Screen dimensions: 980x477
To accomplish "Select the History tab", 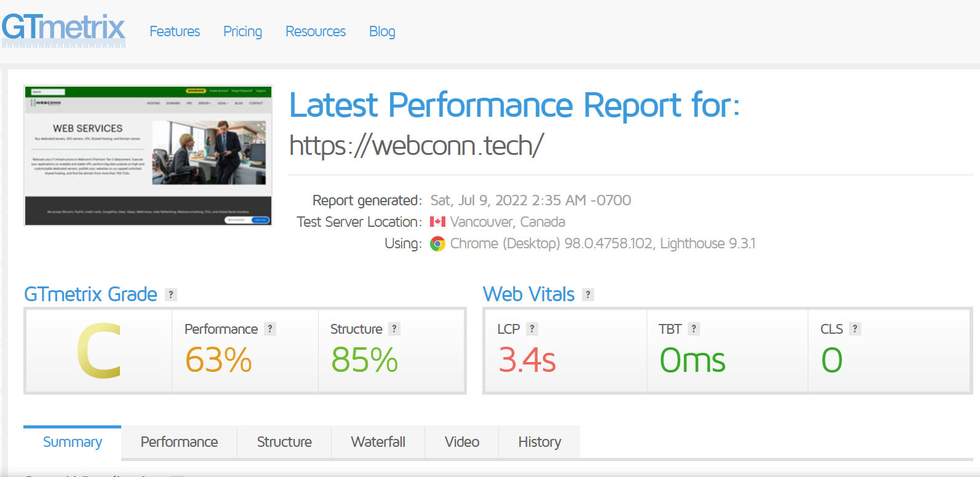I will point(540,442).
